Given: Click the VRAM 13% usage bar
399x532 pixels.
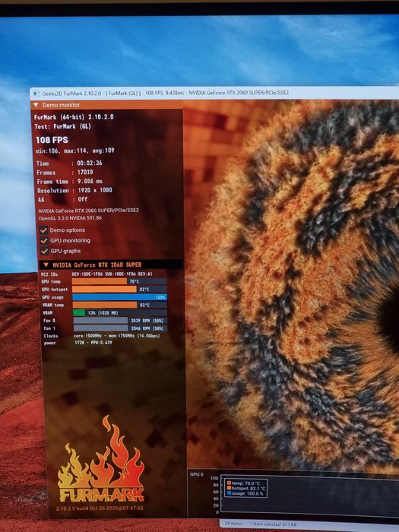Looking at the screenshot, I should (x=120, y=313).
